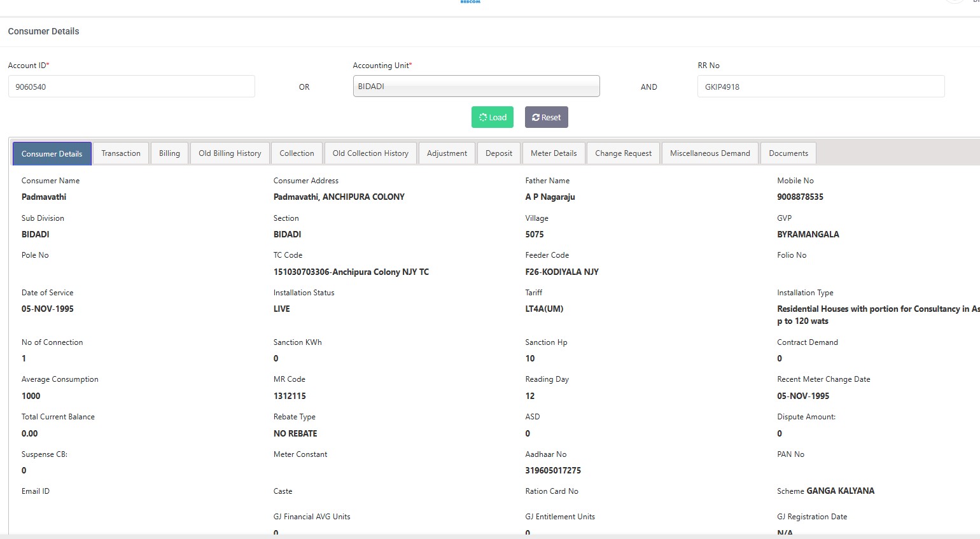Click Average Consumption value 1000
Image resolution: width=980 pixels, height=539 pixels.
point(31,396)
